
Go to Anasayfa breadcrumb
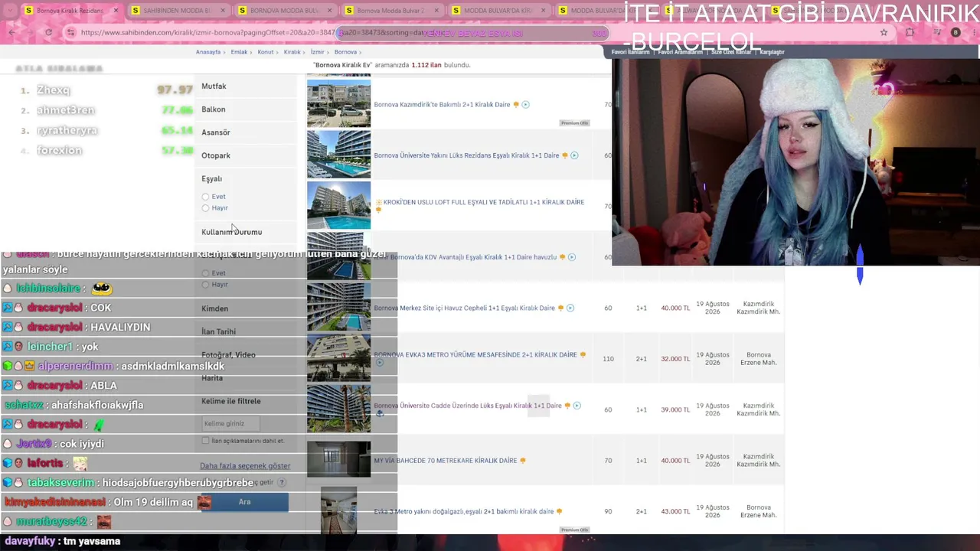(x=208, y=52)
